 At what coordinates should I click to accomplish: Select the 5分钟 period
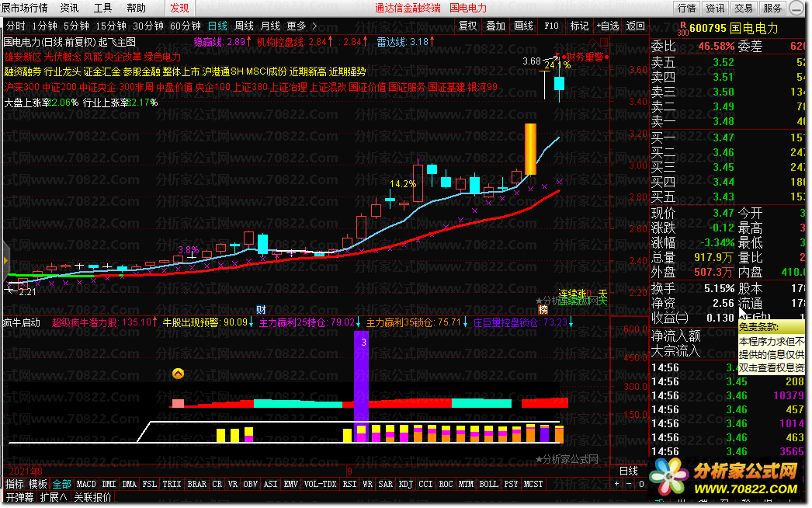click(76, 26)
